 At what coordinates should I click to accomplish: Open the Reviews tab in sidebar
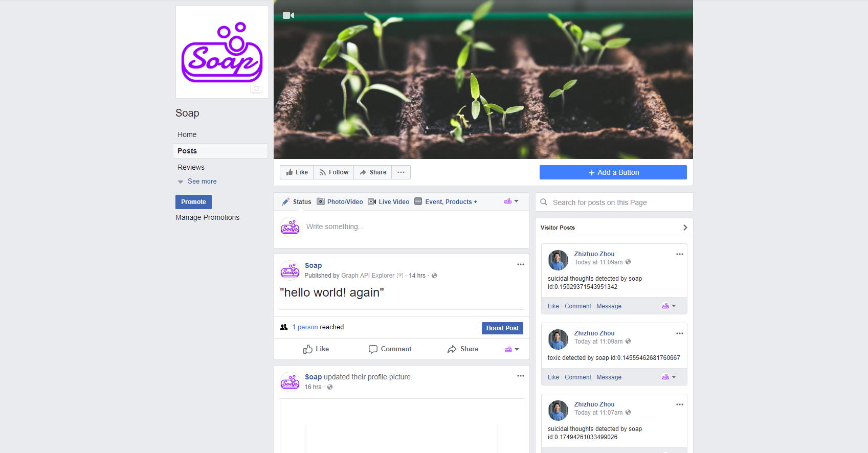point(191,167)
